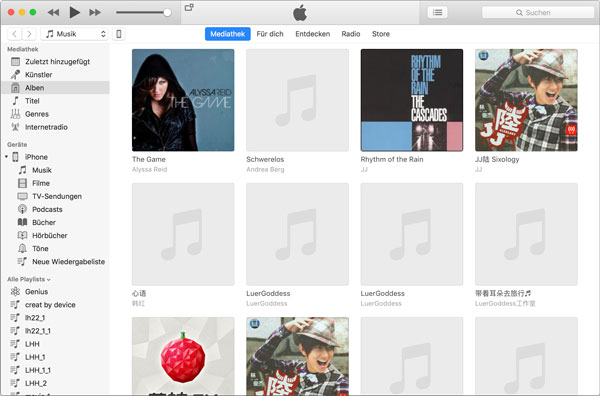Screen dimensions: 600x396
Task: Open the Entdecken tab
Action: coord(313,34)
